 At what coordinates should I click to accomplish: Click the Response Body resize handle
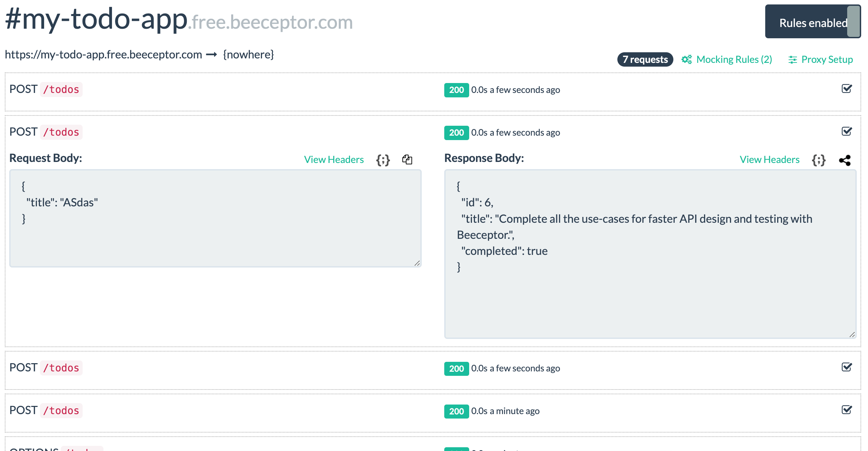[x=852, y=335]
